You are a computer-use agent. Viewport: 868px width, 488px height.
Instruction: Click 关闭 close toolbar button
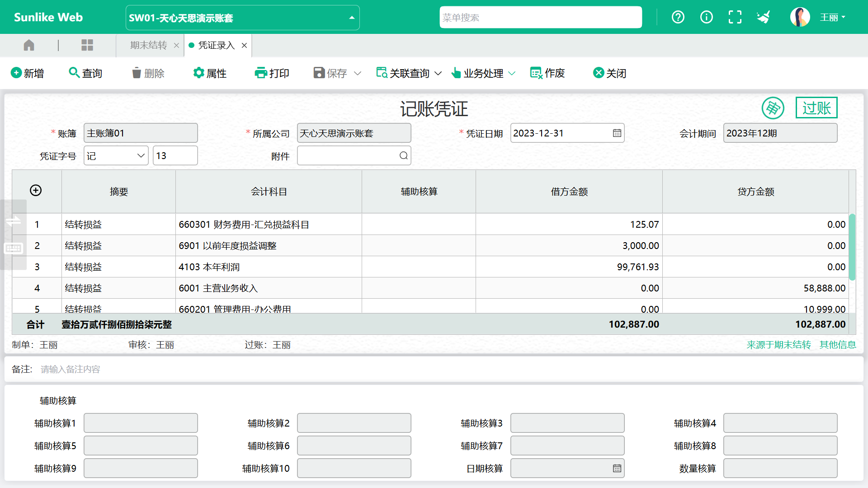[x=609, y=73]
